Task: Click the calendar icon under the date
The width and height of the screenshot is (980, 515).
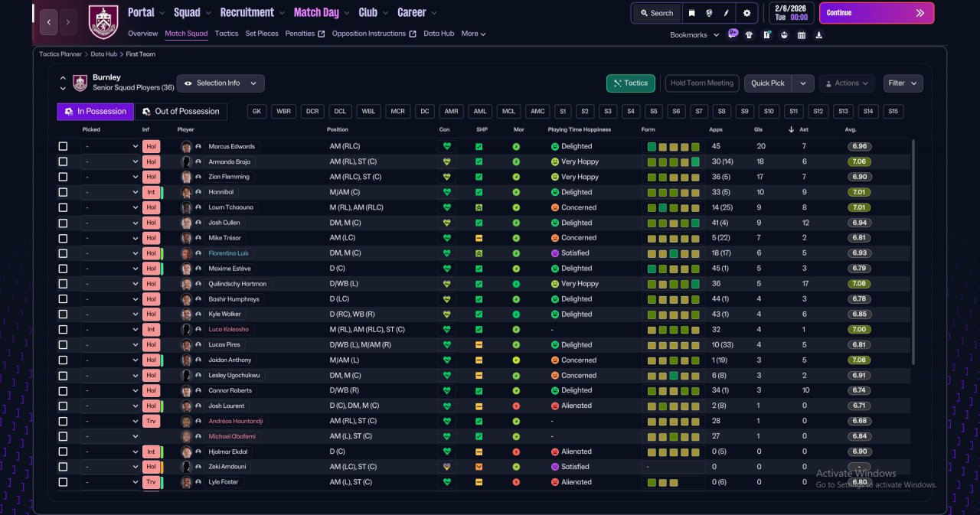Action: (802, 34)
